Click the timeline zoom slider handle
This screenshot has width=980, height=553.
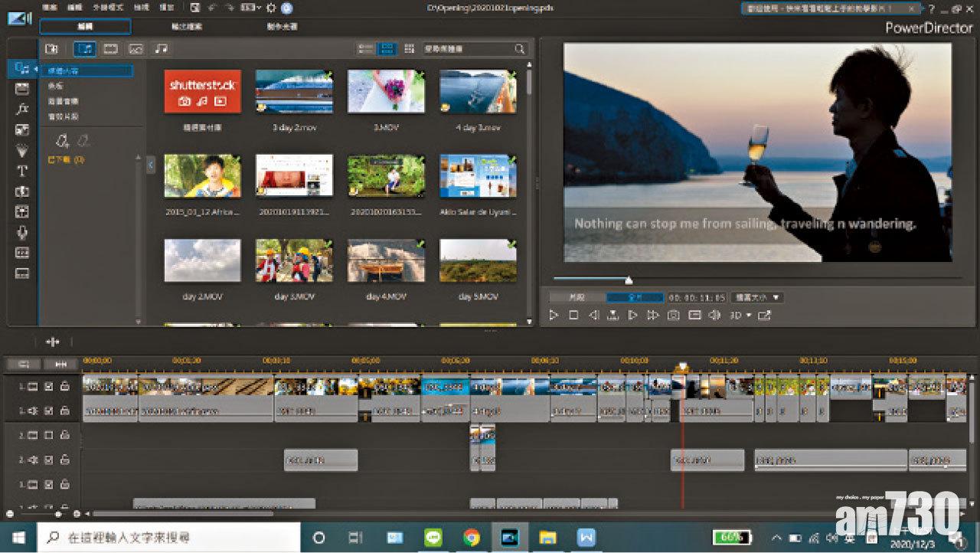point(59,514)
